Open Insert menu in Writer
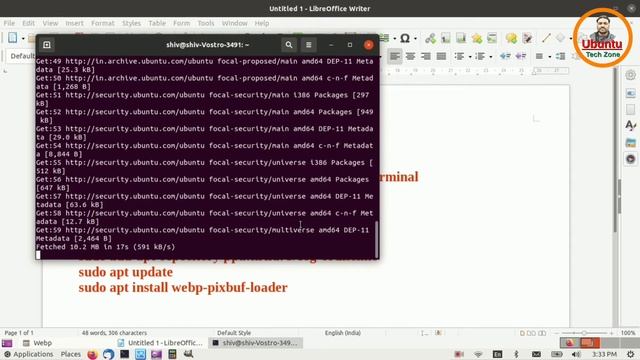 click(74, 23)
